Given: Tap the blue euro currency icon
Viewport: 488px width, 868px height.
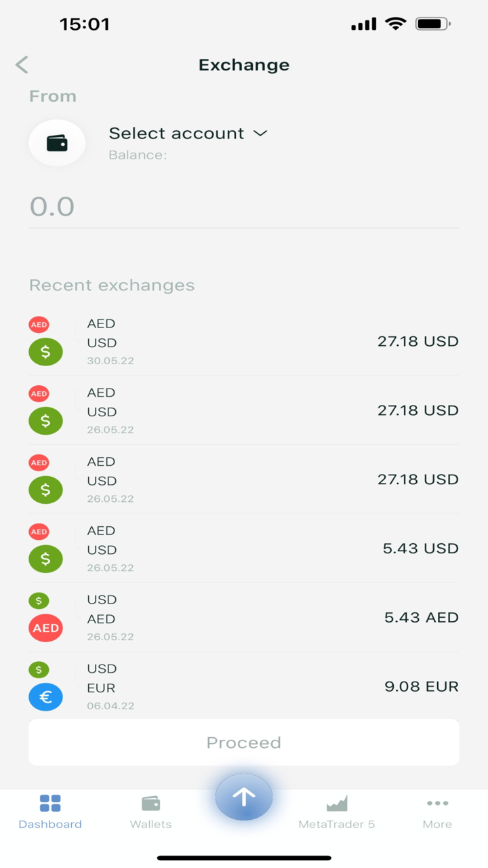Looking at the screenshot, I should (x=45, y=697).
